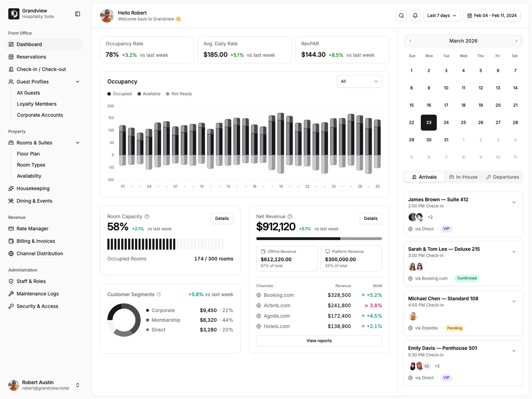Viewport: 532px width, 399px height.
Task: Switch to the In-House tab
Action: pos(463,177)
